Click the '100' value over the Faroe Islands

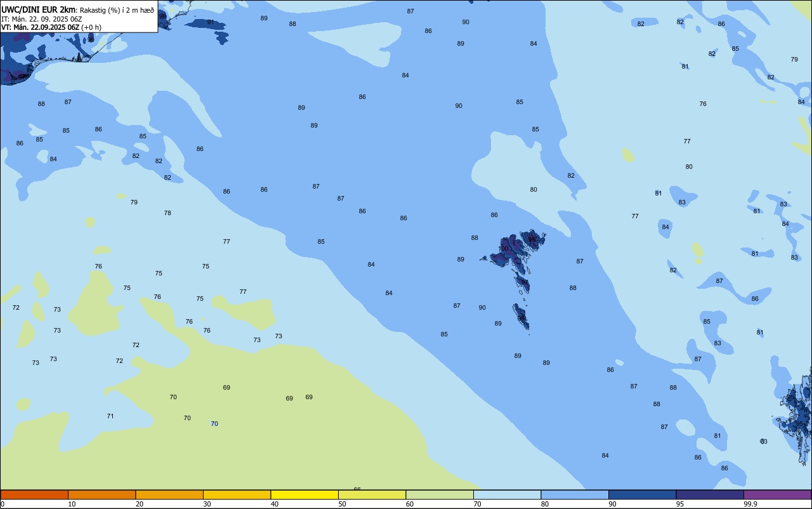click(503, 249)
